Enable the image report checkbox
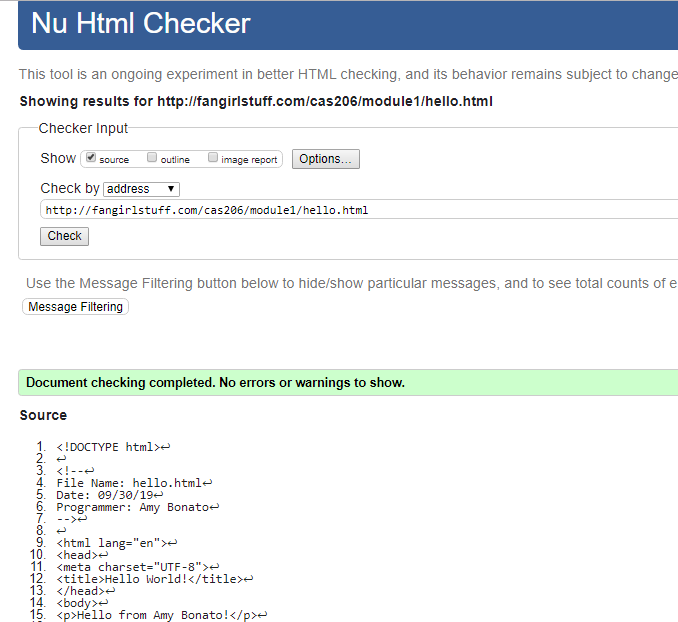Screen dimensions: 678x622 tap(213, 158)
